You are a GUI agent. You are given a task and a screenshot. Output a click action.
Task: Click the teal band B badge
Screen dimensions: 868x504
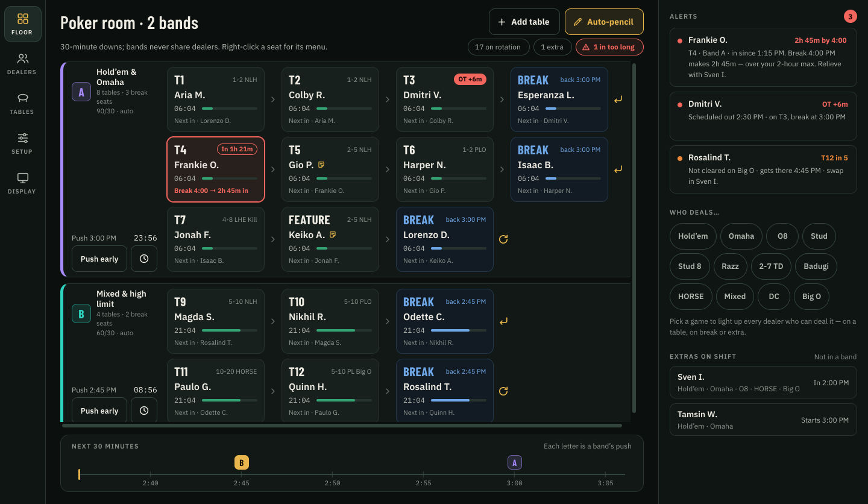(81, 314)
